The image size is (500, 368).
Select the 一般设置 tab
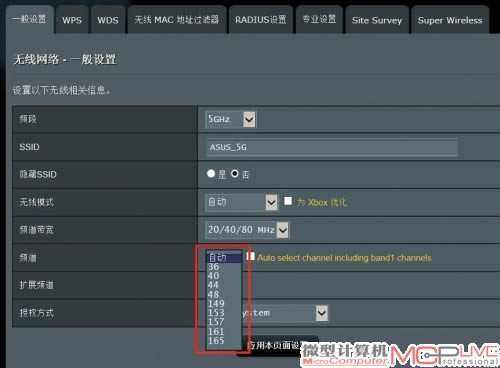point(29,19)
